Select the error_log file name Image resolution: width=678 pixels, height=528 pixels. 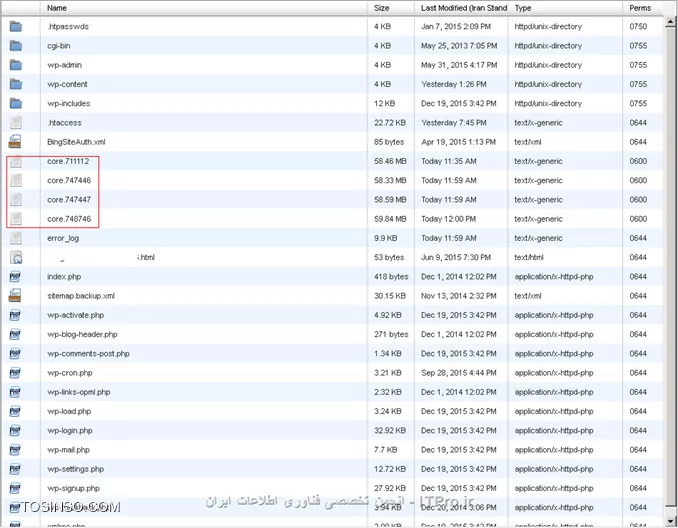63,238
